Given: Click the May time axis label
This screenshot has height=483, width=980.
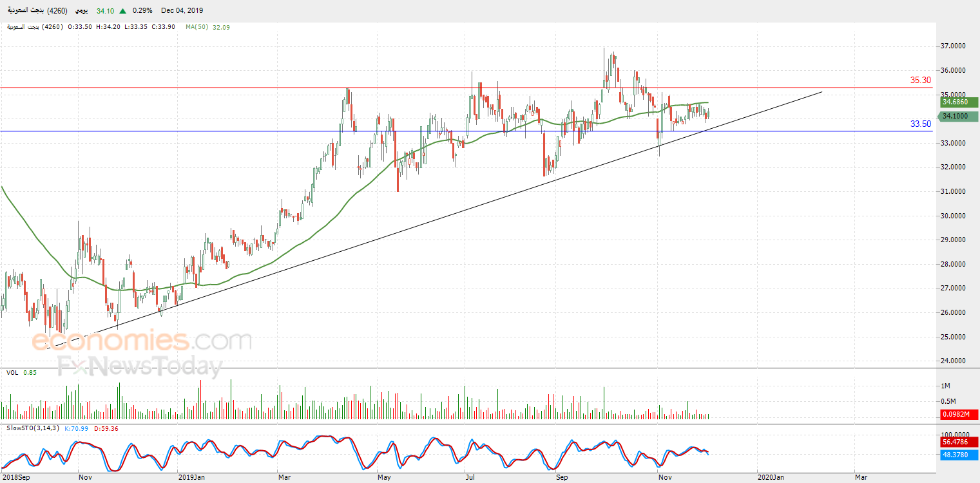Looking at the screenshot, I should pos(384,477).
